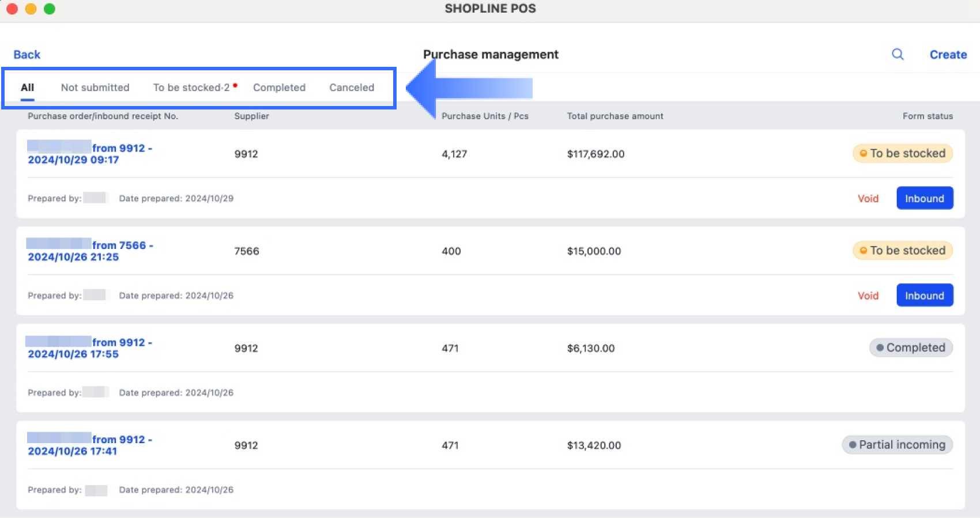Click the green macOS fullscreen button
Screen dimensions: 980x518
tap(50, 9)
